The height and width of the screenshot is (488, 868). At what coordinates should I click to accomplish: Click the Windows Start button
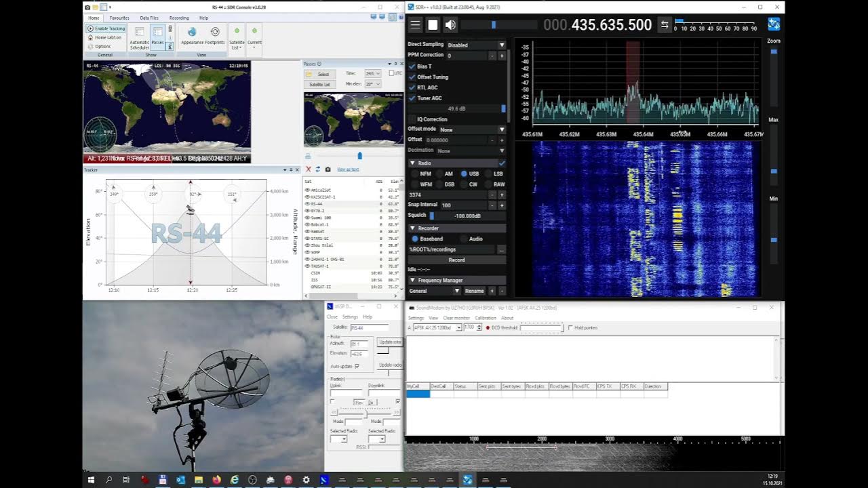[x=91, y=480]
